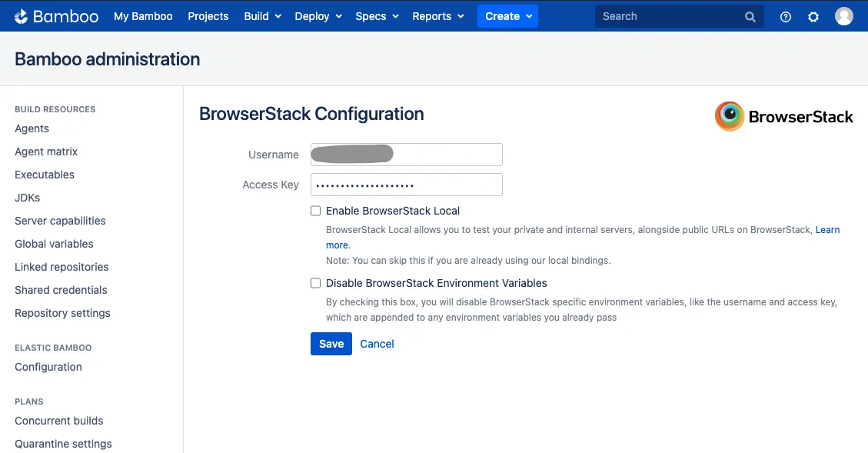Click into the Access Key field
This screenshot has width=868, height=453.
coord(406,185)
